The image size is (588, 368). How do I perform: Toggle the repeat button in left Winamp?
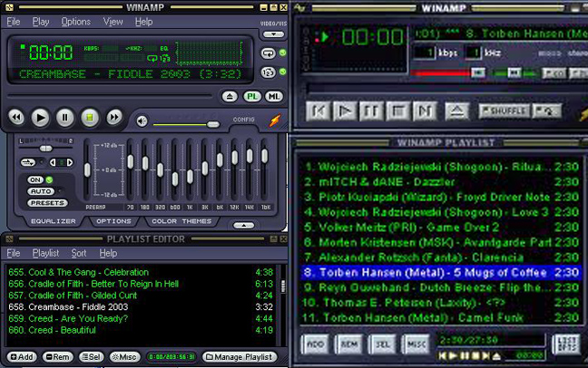pyautogui.click(x=268, y=53)
